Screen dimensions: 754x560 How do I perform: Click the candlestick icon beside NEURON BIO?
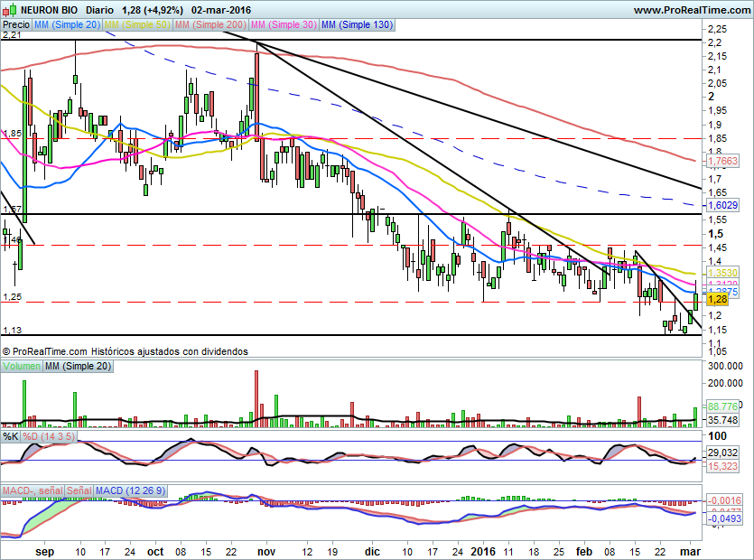pyautogui.click(x=8, y=10)
